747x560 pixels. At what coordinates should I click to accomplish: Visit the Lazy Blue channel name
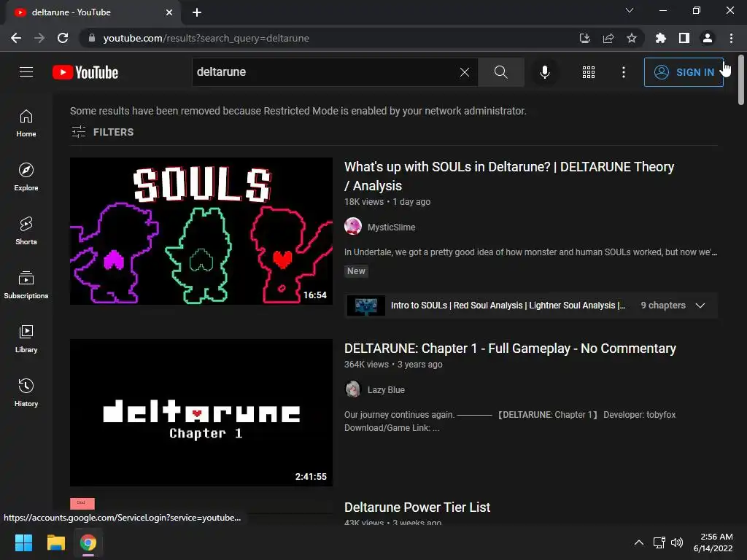(x=386, y=389)
